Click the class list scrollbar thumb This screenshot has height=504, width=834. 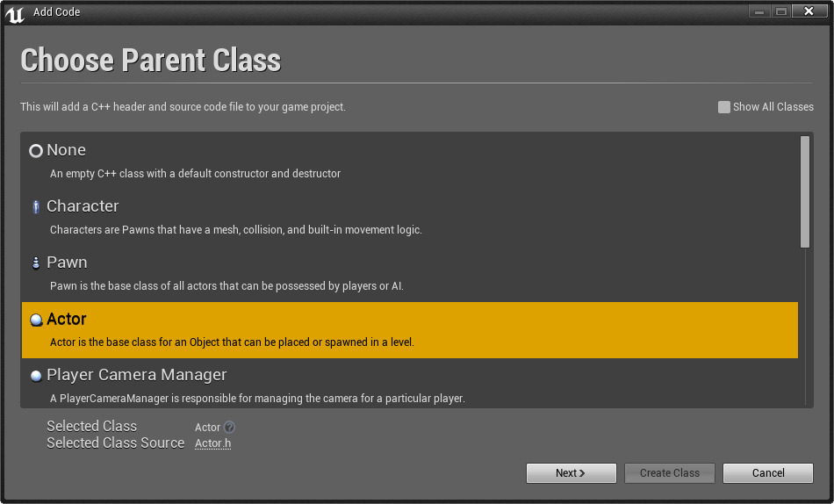[x=805, y=191]
